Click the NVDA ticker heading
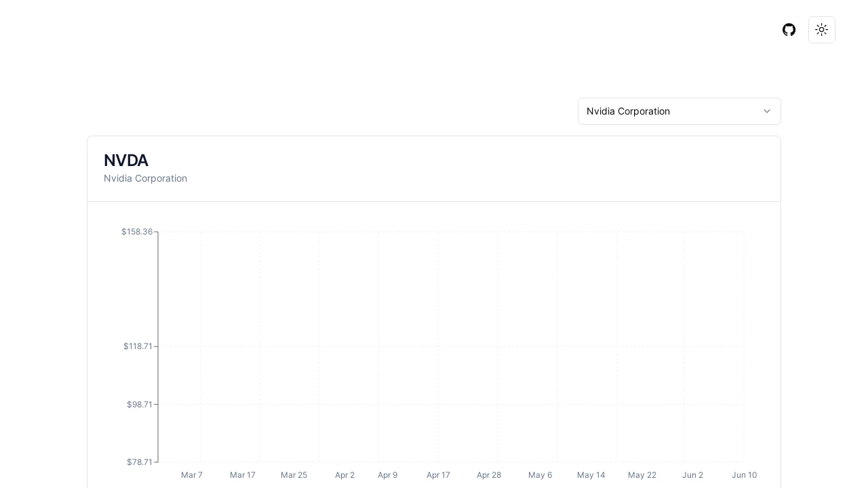Viewport: 868px width, 488px height. (126, 161)
